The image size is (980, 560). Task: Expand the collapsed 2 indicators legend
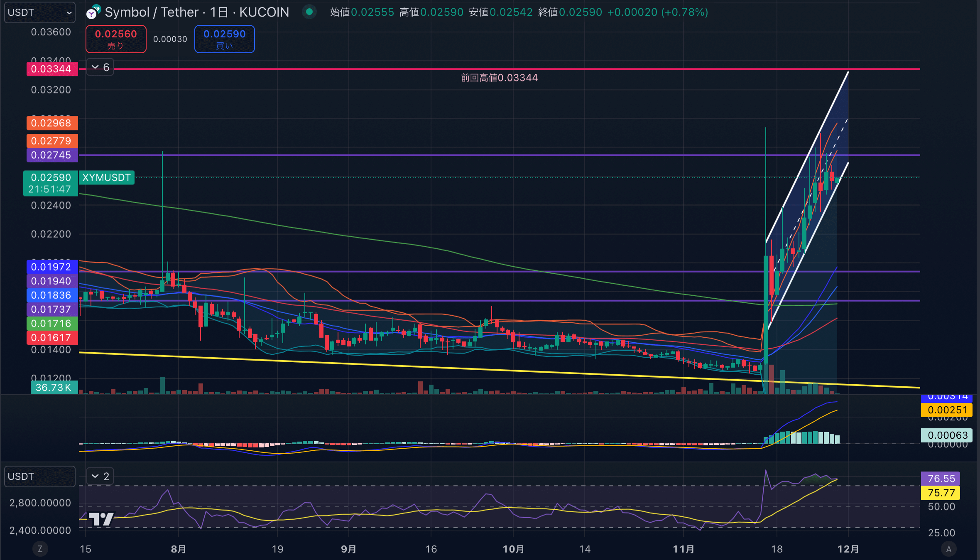100,476
